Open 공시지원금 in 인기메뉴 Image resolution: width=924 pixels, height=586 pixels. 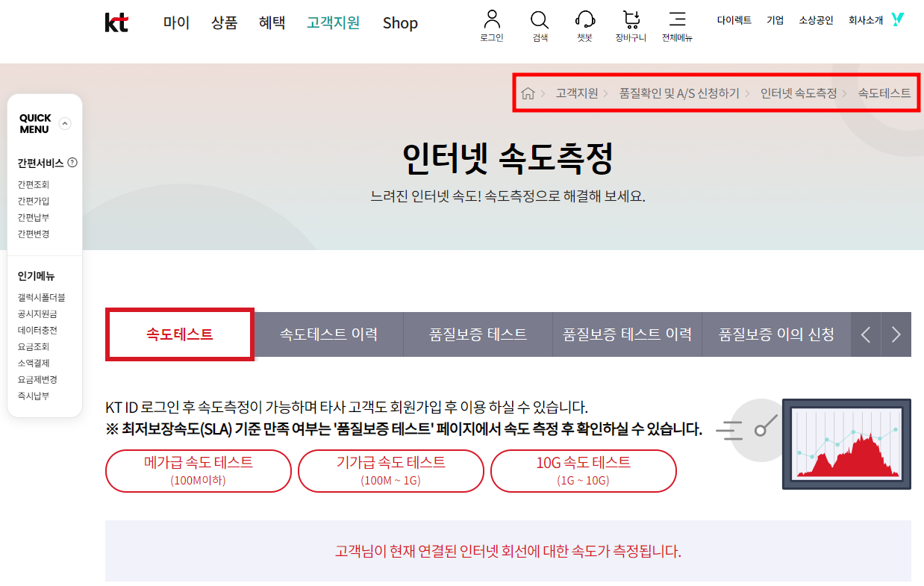tap(37, 314)
